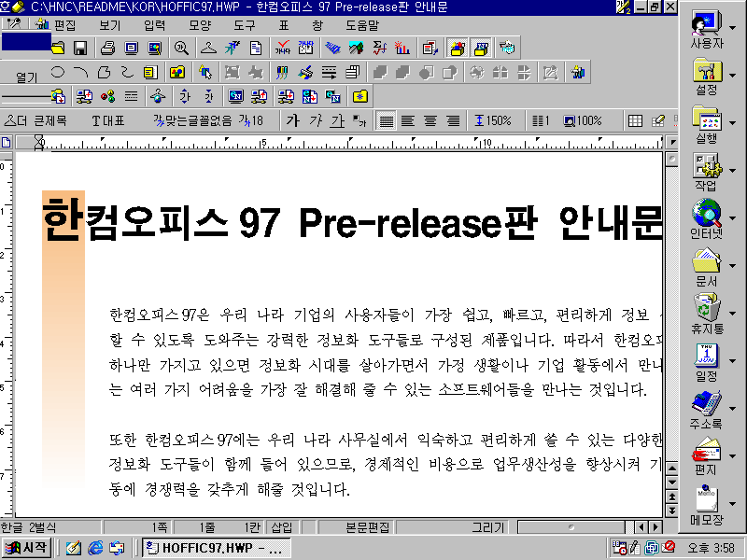Click 편지 mail in side panel
The width and height of the screenshot is (747, 560).
click(707, 456)
